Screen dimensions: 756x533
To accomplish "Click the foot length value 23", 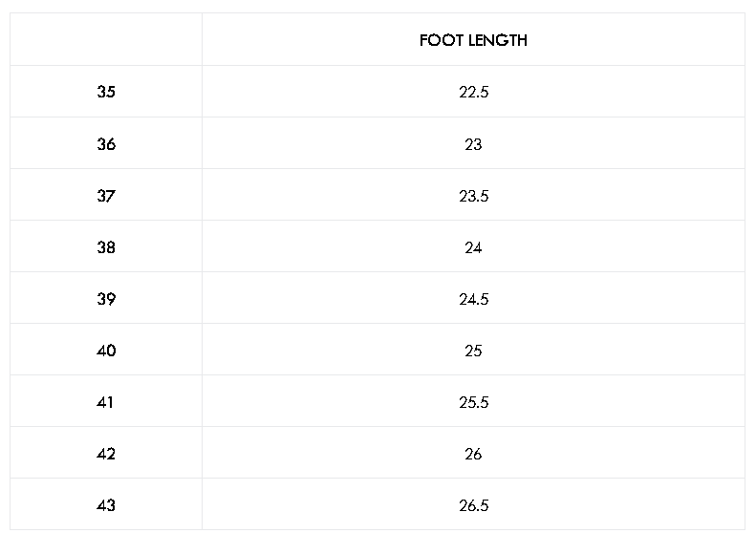I will tap(473, 143).
